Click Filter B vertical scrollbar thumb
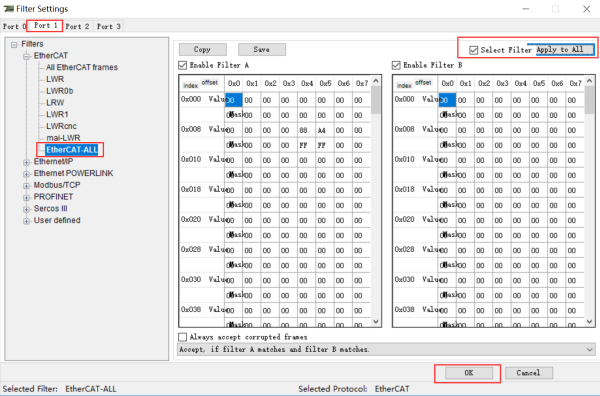This screenshot has width=600, height=396. [x=589, y=100]
